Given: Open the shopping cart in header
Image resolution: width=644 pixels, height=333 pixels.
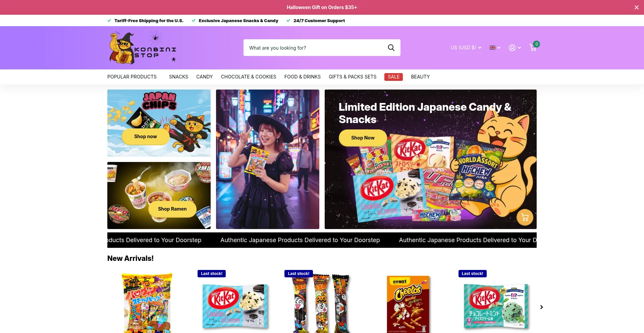Looking at the screenshot, I should tap(533, 47).
